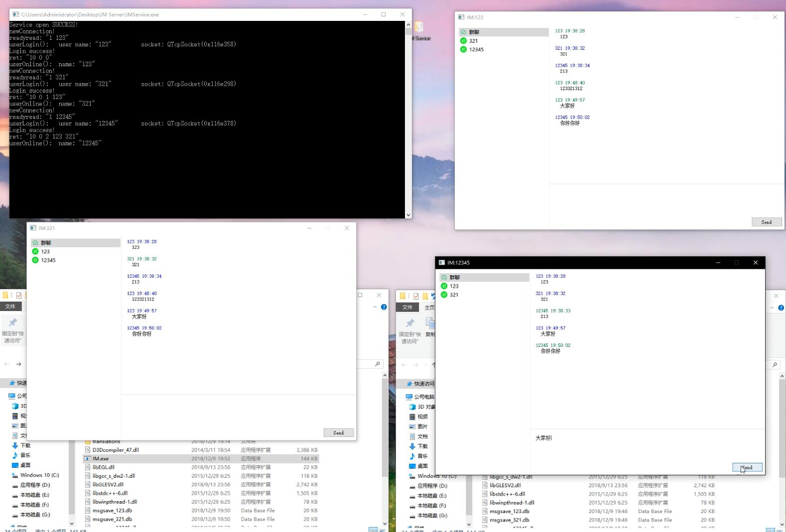This screenshot has width=786, height=532.
Task: Click group chat icon in IM:12345 window
Action: pyautogui.click(x=444, y=277)
